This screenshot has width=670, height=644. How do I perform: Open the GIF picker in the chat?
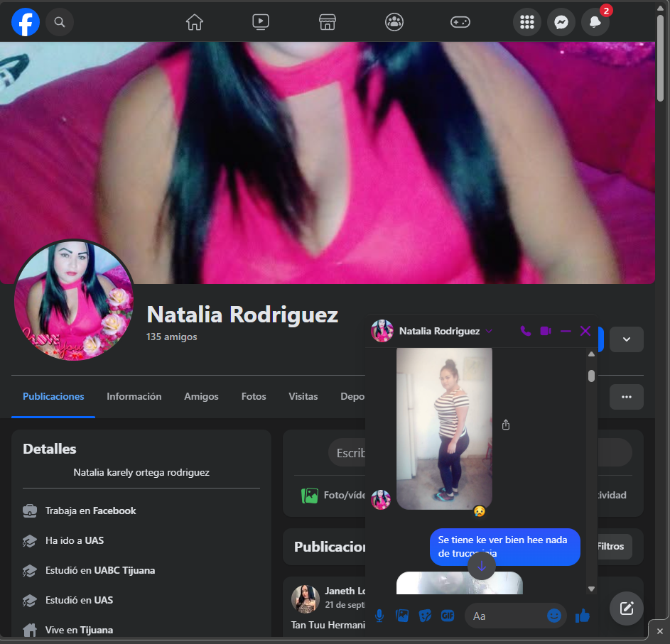click(448, 616)
